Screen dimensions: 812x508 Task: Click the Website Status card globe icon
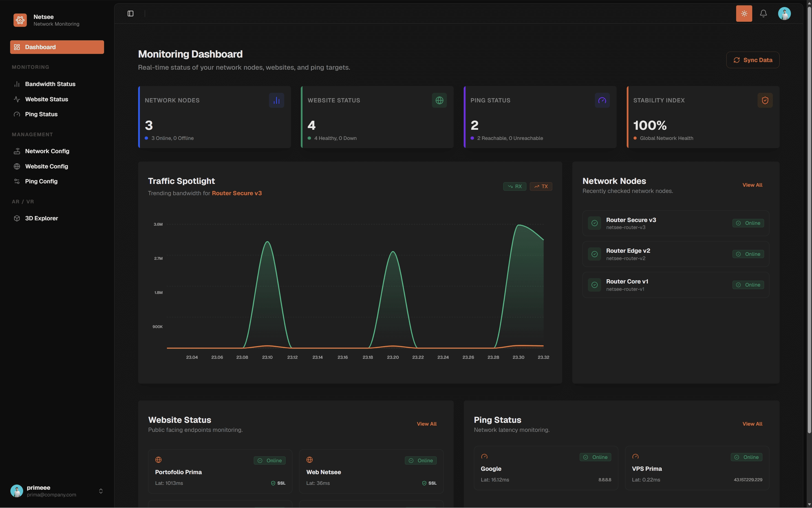[439, 100]
